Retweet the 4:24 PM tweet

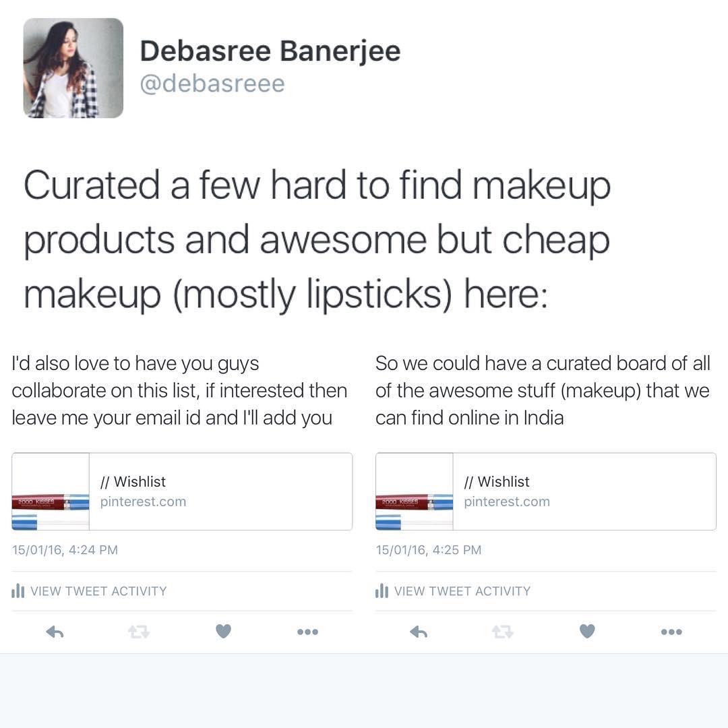(139, 632)
